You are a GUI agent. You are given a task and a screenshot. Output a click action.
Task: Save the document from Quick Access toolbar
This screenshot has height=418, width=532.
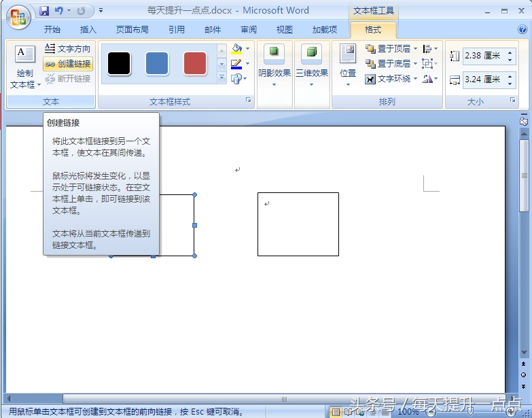point(44,11)
